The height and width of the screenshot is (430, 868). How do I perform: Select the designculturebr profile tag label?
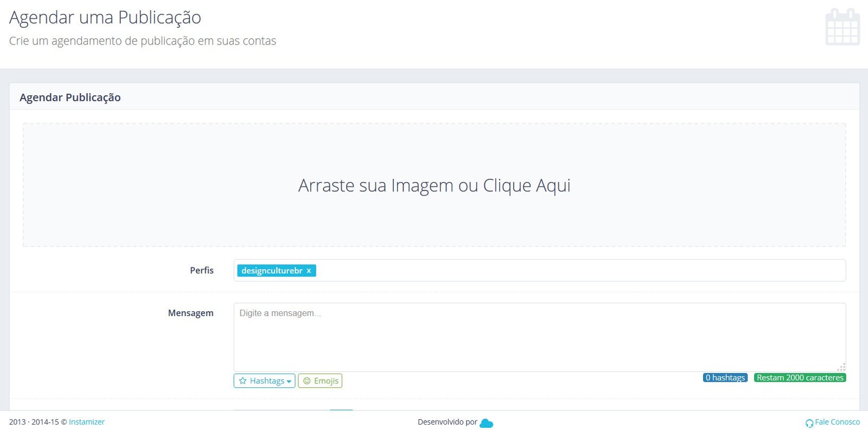(x=272, y=271)
